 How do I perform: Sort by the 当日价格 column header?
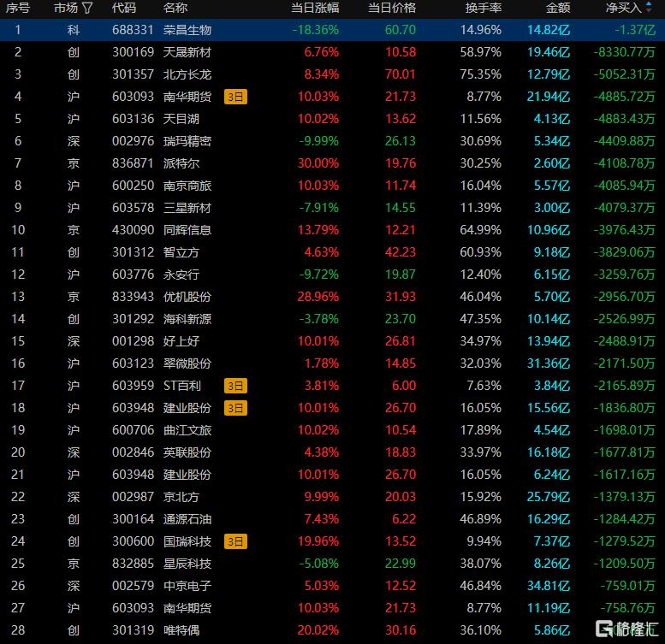(392, 8)
